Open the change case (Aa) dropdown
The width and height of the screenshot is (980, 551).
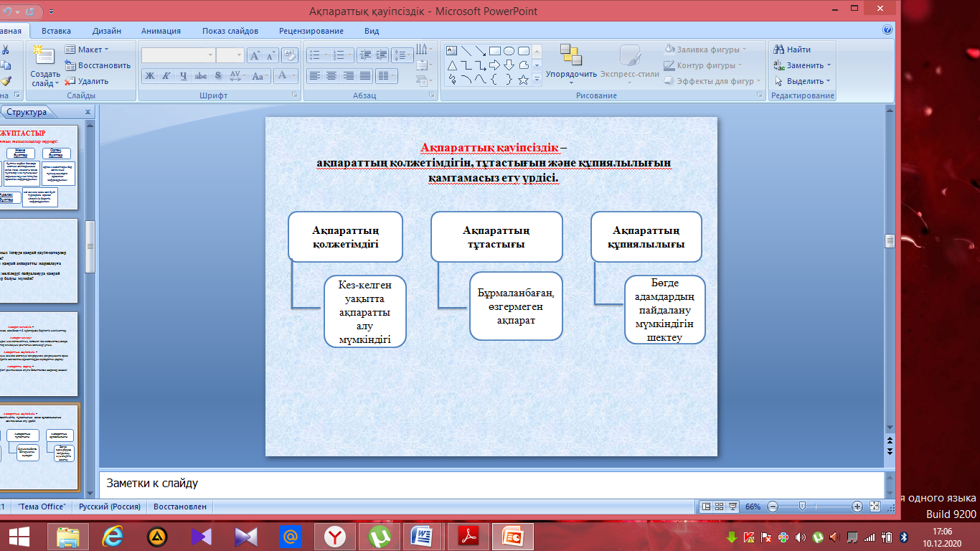click(260, 75)
